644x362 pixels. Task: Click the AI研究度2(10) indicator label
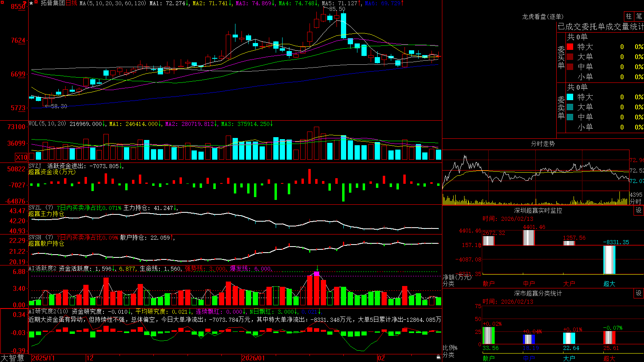(x=49, y=311)
